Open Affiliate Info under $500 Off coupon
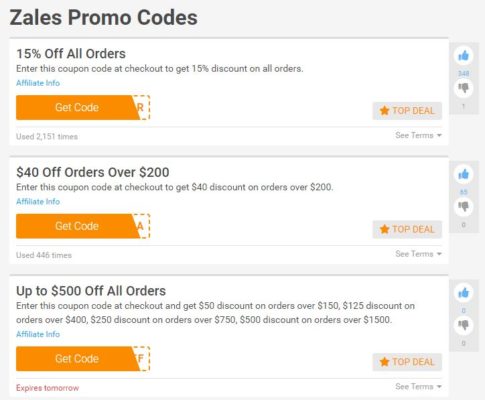 click(38, 334)
